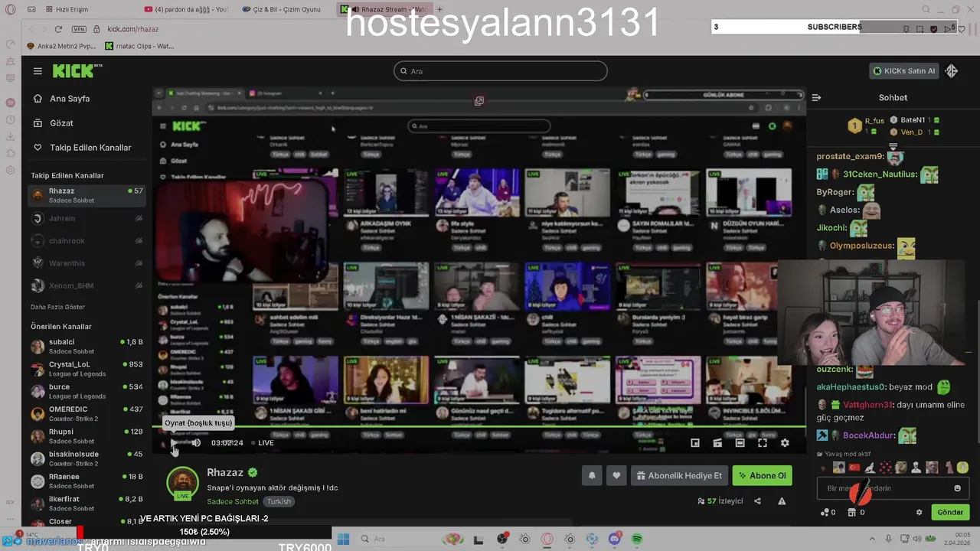
Task: Toggle the browser VPN badge
Action: [x=79, y=29]
